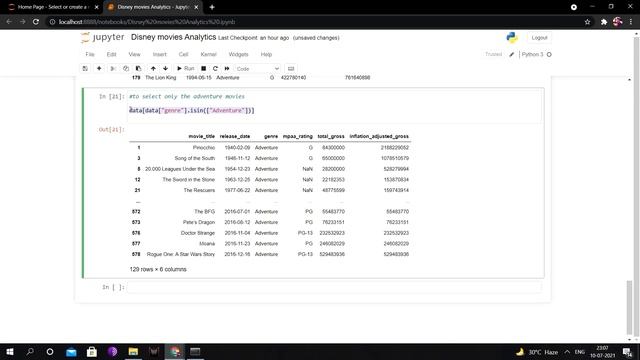The height and width of the screenshot is (360, 640).
Task: Paste cells below icon
Action: (138, 69)
